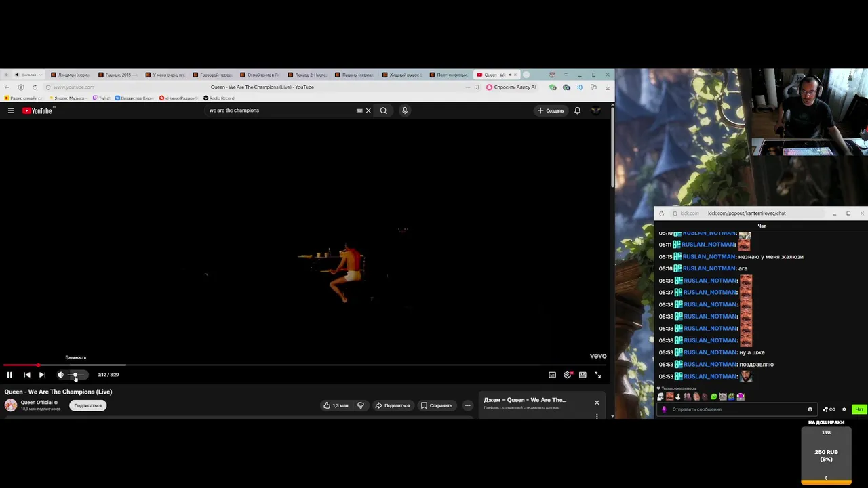The height and width of the screenshot is (488, 868).
Task: Pause the YouTube video
Action: click(x=9, y=375)
